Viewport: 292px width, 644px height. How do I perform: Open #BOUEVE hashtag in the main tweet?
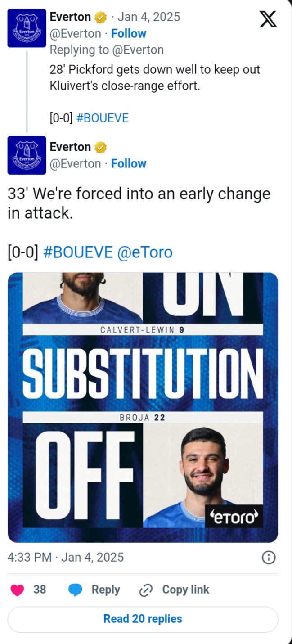78,252
